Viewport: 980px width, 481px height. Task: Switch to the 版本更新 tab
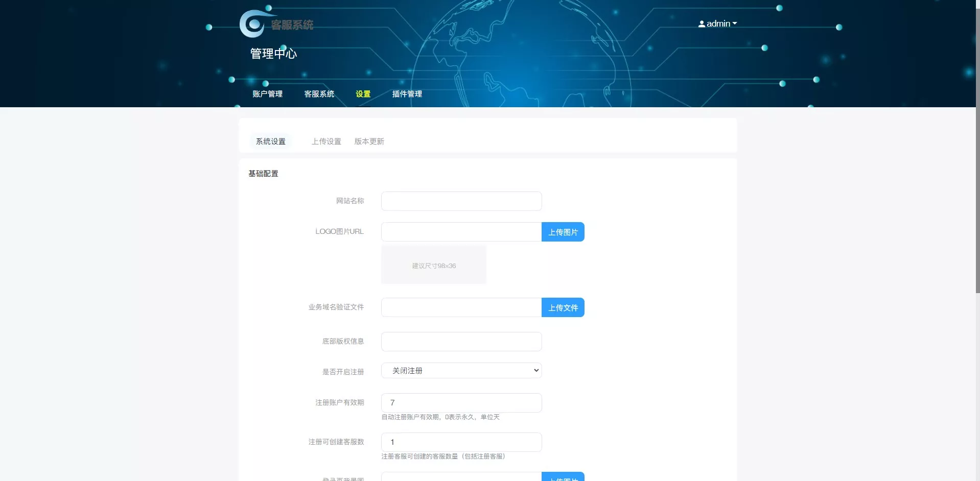click(368, 141)
